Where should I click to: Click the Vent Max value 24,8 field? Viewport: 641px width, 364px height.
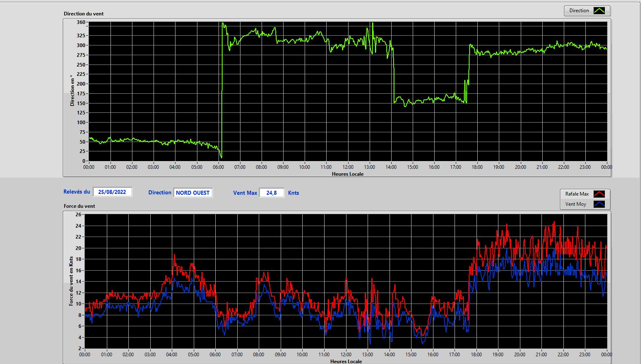click(x=271, y=193)
